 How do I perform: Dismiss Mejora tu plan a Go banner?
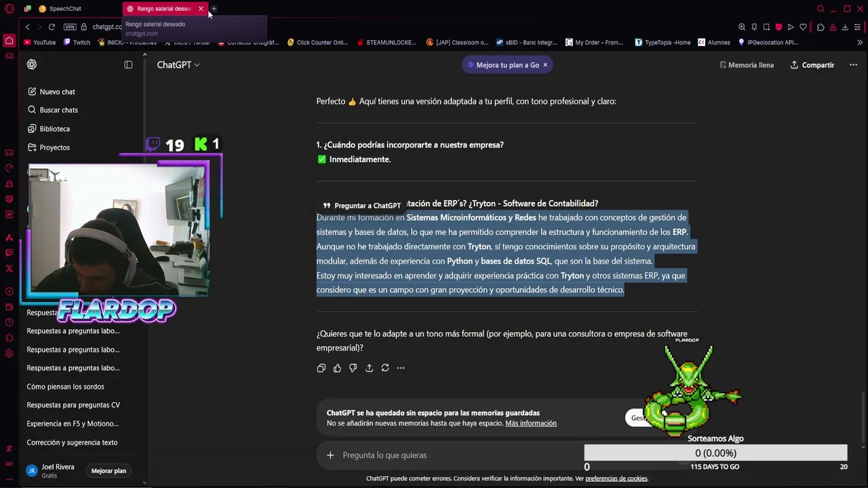pos(545,64)
